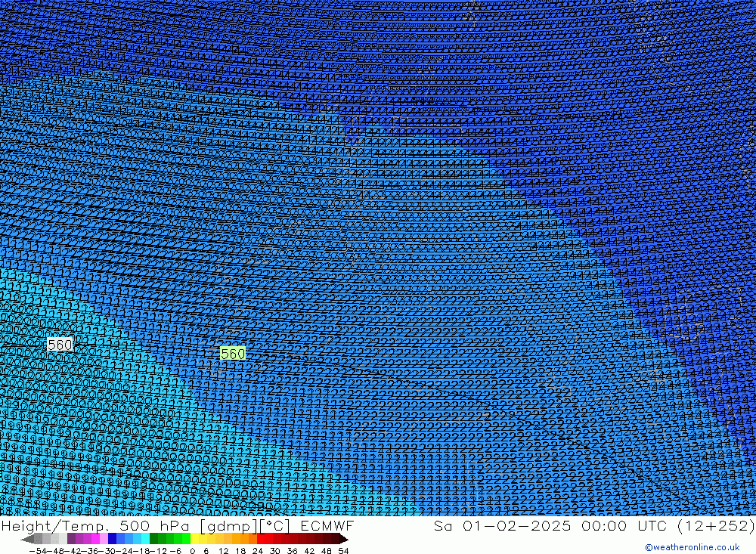
Task: Select the cyan legend swatch near -18
Action: pyautogui.click(x=145, y=539)
